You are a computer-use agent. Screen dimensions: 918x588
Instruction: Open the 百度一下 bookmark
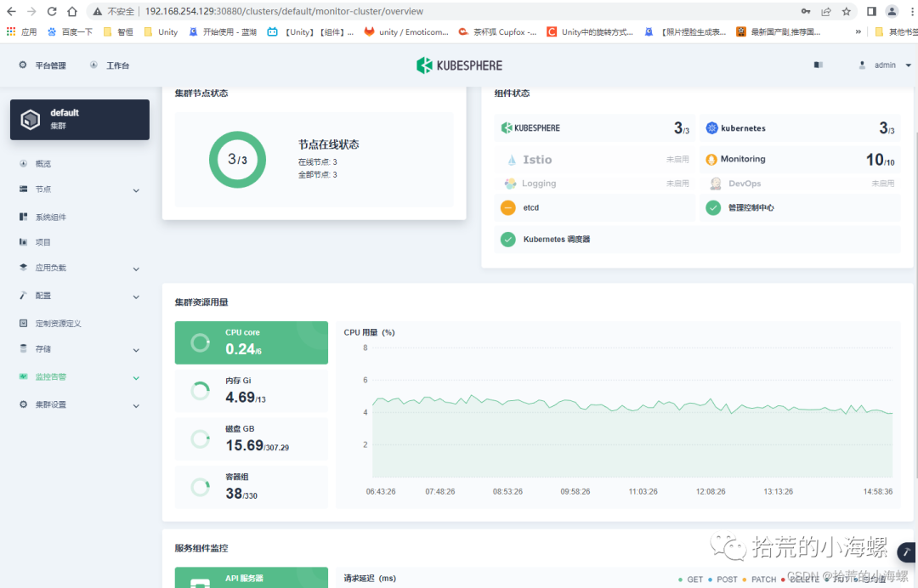pos(71,32)
